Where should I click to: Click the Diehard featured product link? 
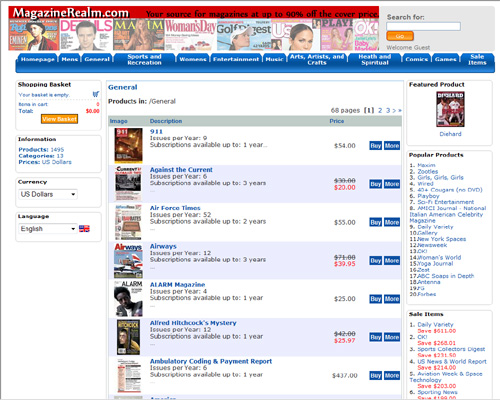pos(450,134)
